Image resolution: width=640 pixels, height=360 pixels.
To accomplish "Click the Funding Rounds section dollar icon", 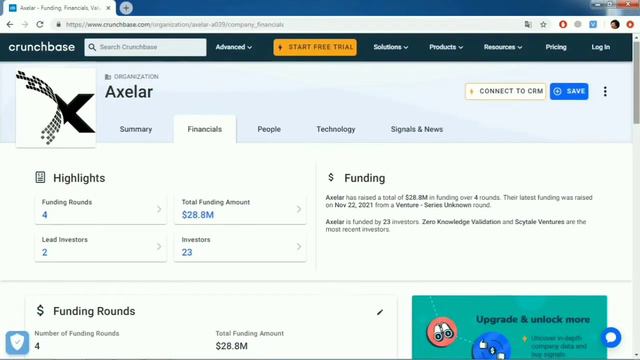I will coord(40,311).
